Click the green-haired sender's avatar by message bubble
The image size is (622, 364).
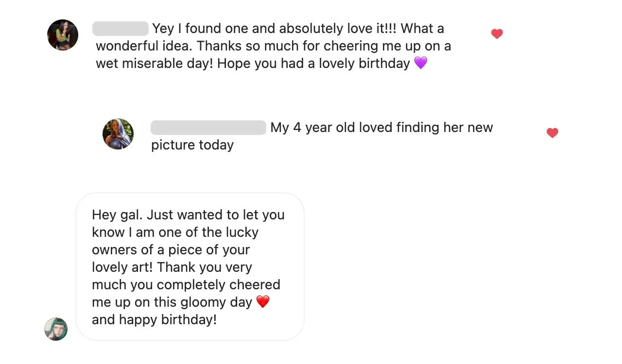56,329
